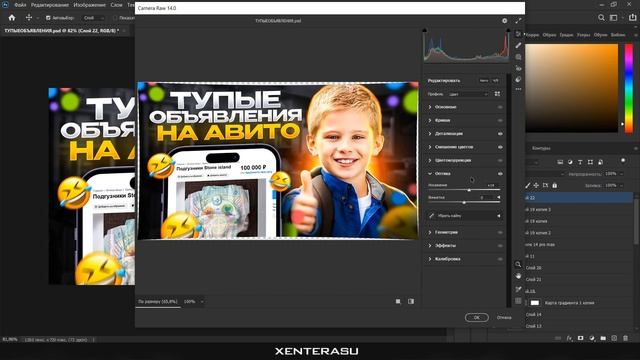Image resolution: width=640 pixels, height=360 pixels.
Task: Expand the Кривая section
Action: click(x=430, y=120)
